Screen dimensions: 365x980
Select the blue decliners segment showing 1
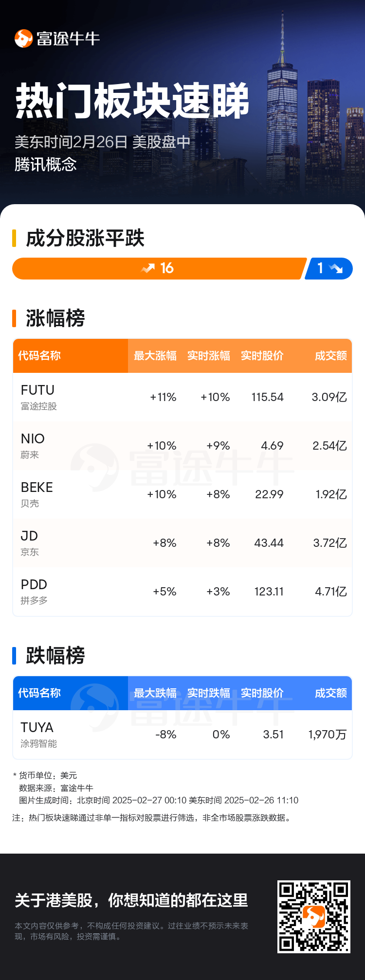click(x=329, y=268)
